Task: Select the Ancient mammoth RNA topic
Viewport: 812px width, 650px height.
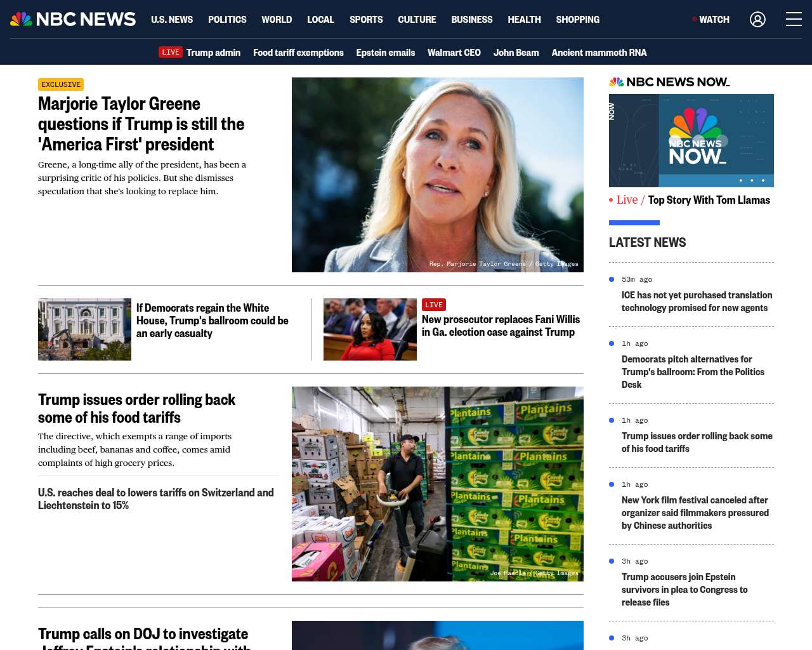Action: point(599,53)
